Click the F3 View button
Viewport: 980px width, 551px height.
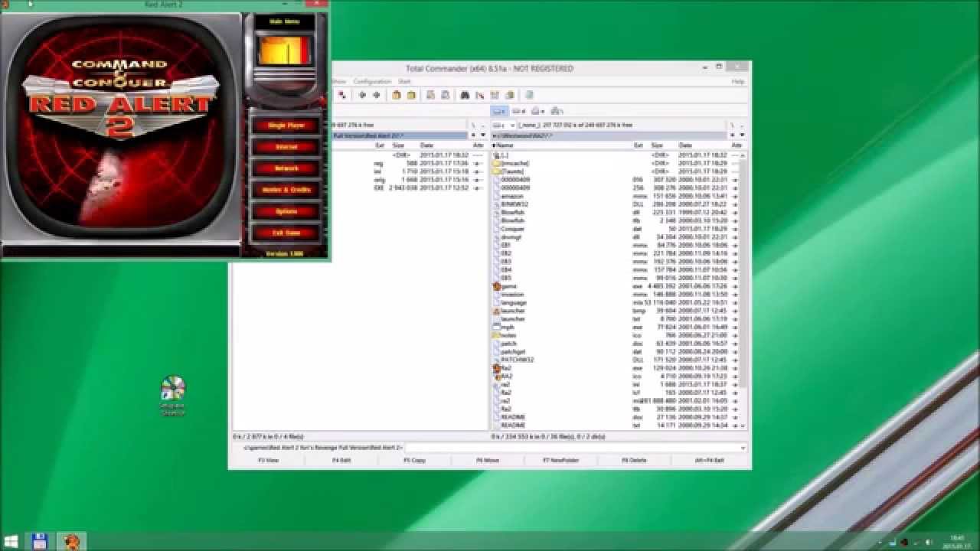click(268, 460)
